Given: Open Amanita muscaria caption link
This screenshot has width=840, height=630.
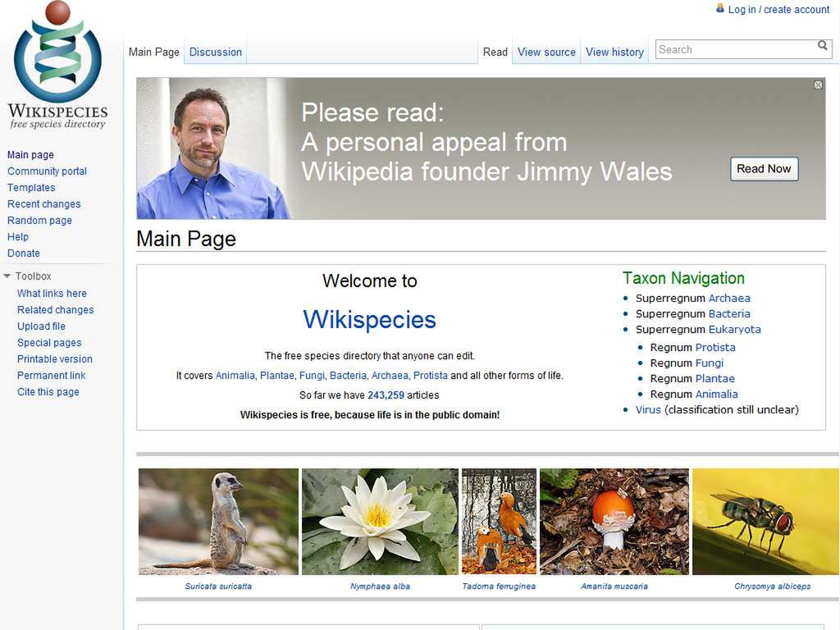Looking at the screenshot, I should pyautogui.click(x=614, y=587).
